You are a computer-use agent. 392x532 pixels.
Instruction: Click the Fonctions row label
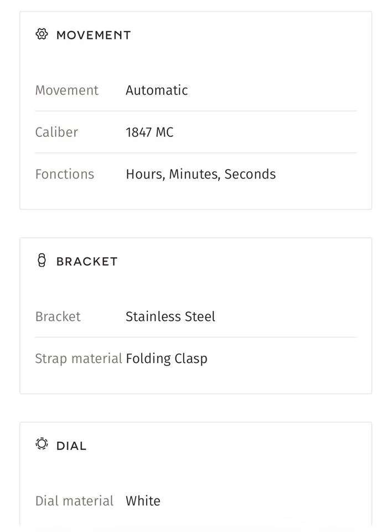(x=65, y=174)
